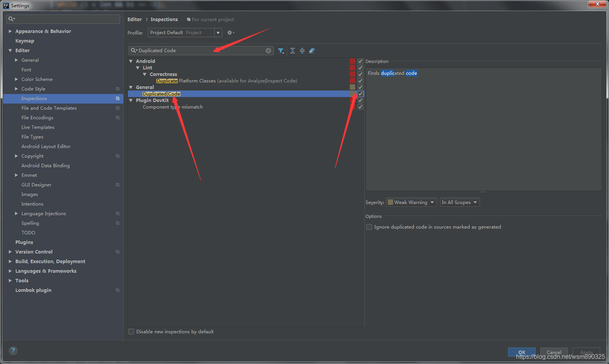The width and height of the screenshot is (609, 364).
Task: Open the Keymap settings page
Action: point(25,41)
